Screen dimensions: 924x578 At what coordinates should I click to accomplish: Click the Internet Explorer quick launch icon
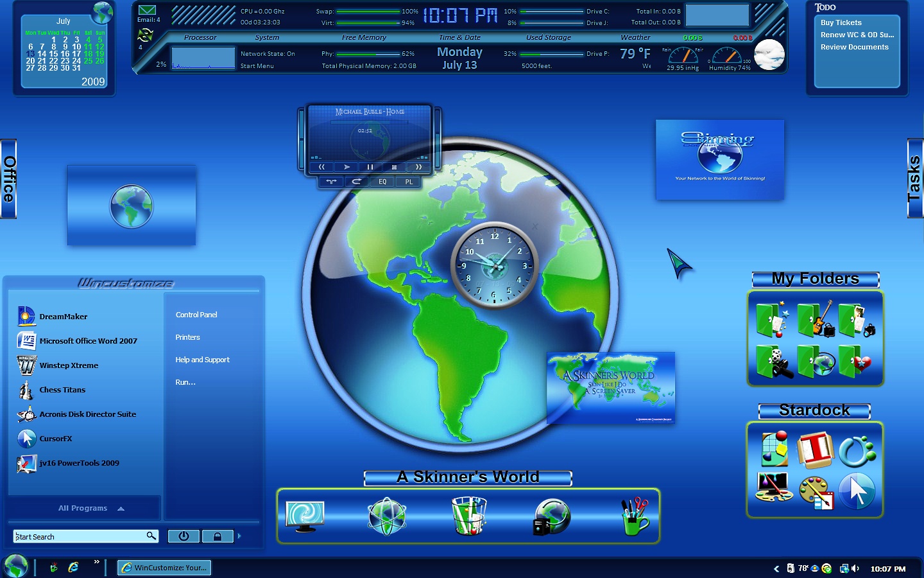click(x=73, y=568)
